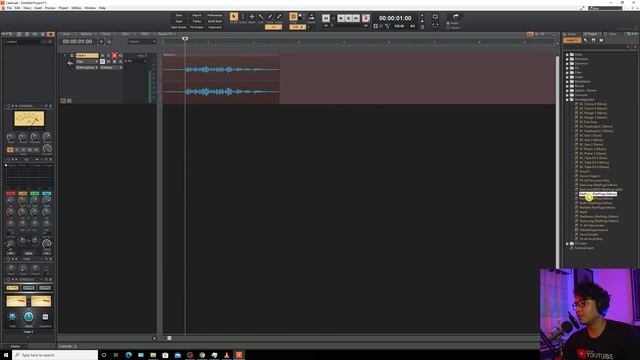This screenshot has height=360, width=640.
Task: Click the playhead marker on the timeline ruler
Action: [x=185, y=39]
